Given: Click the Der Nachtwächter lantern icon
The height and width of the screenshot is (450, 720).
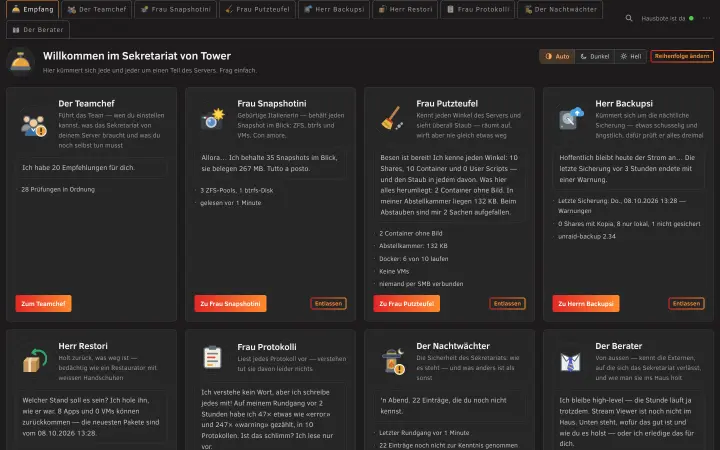Looking at the screenshot, I should click(393, 361).
